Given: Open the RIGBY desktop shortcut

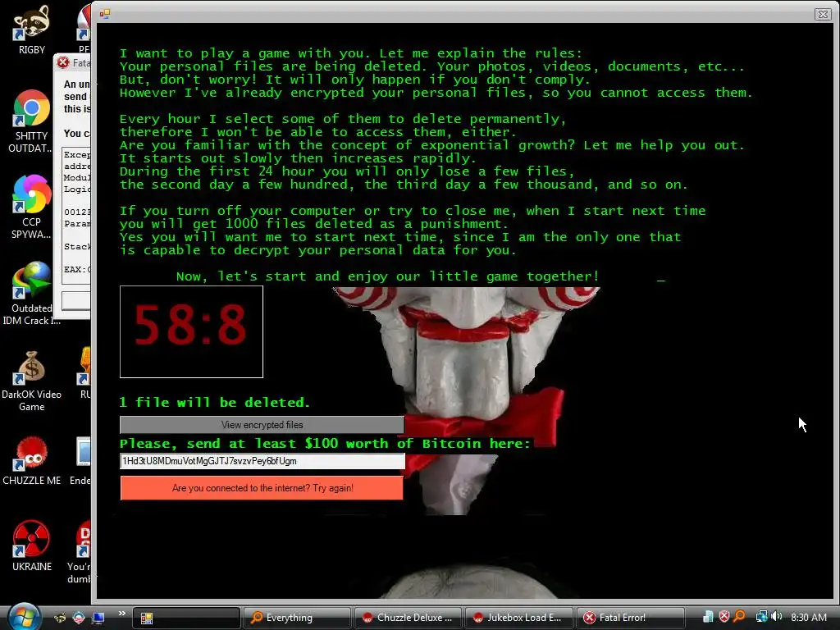Looking at the screenshot, I should coord(32,30).
